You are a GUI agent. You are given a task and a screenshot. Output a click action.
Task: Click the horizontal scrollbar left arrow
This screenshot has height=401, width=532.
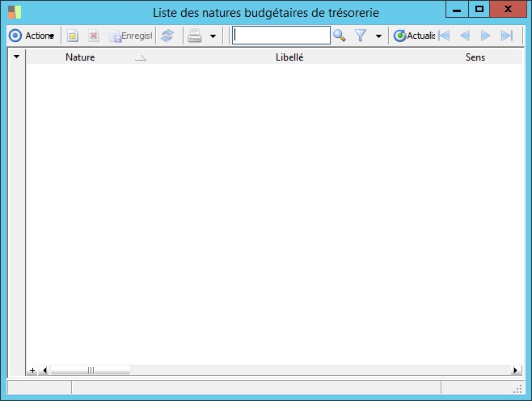point(44,370)
